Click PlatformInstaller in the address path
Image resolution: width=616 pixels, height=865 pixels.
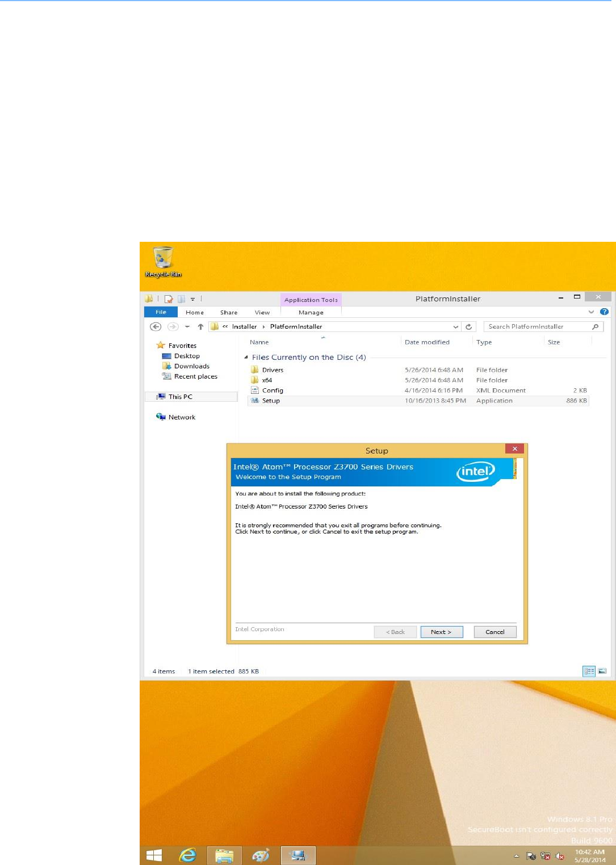click(x=296, y=326)
